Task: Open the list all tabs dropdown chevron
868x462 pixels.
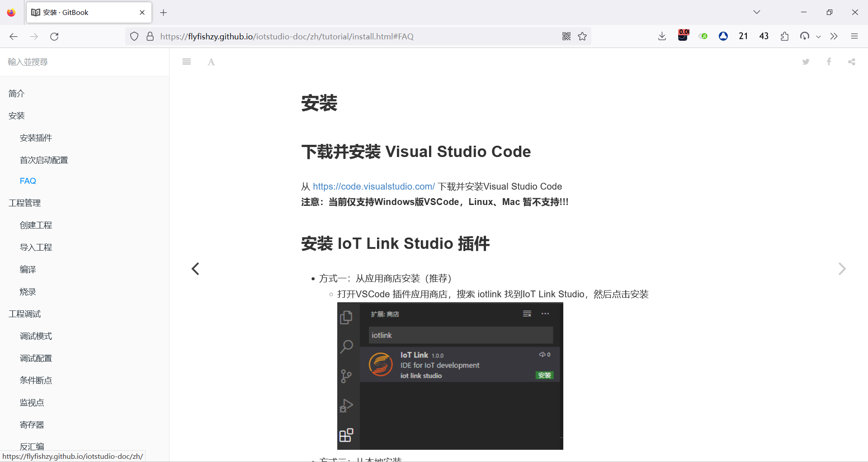Action: 757,12
